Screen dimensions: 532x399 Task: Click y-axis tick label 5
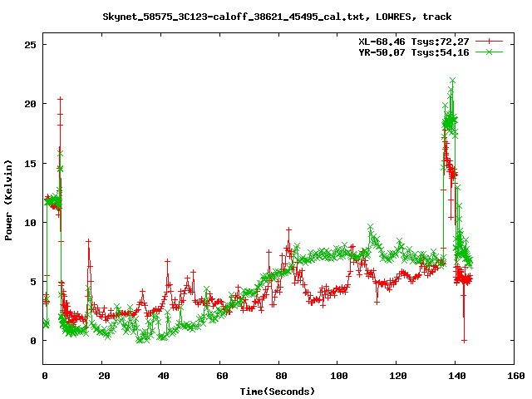(x=33, y=282)
